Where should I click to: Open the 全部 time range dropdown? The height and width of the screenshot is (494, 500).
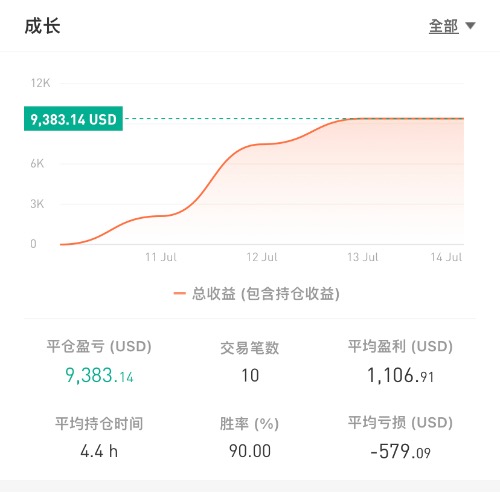(452, 26)
